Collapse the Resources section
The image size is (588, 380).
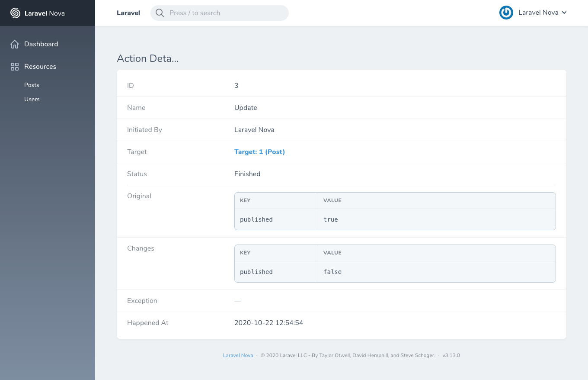40,66
